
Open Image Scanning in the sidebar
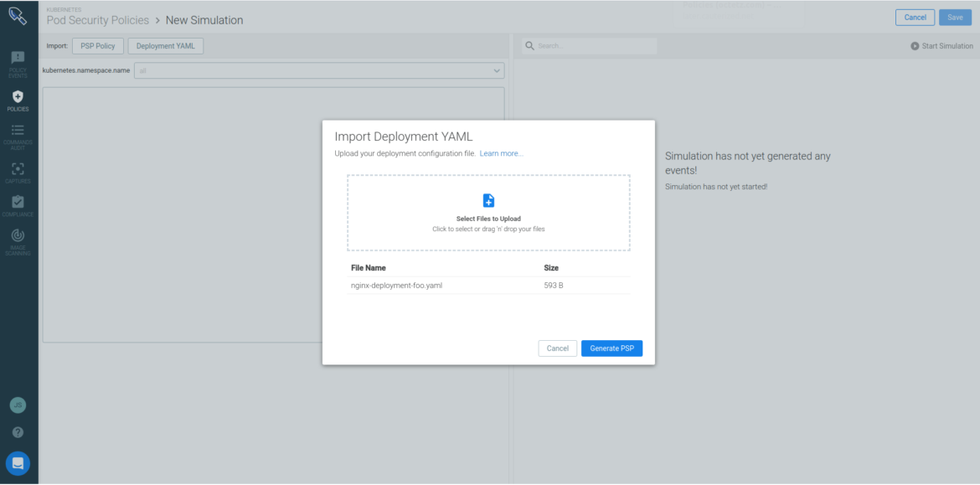coord(18,243)
